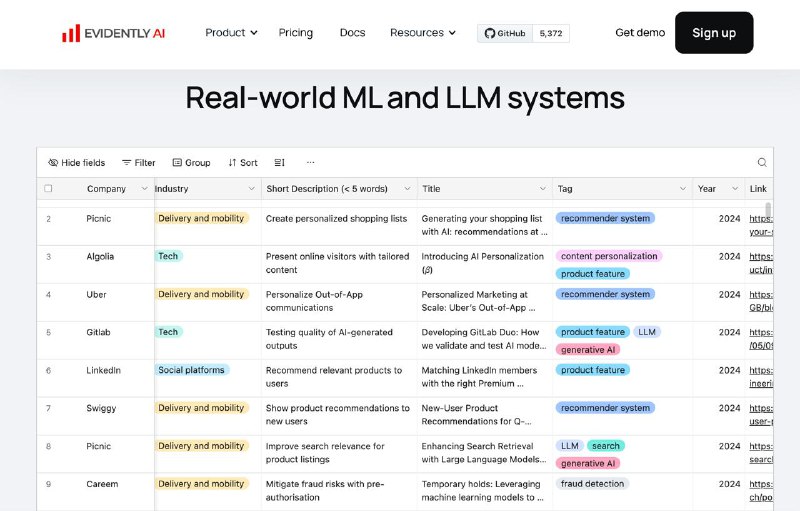Image resolution: width=800 pixels, height=511 pixels.
Task: Open the Industry column dropdown arrow
Action: click(252, 189)
